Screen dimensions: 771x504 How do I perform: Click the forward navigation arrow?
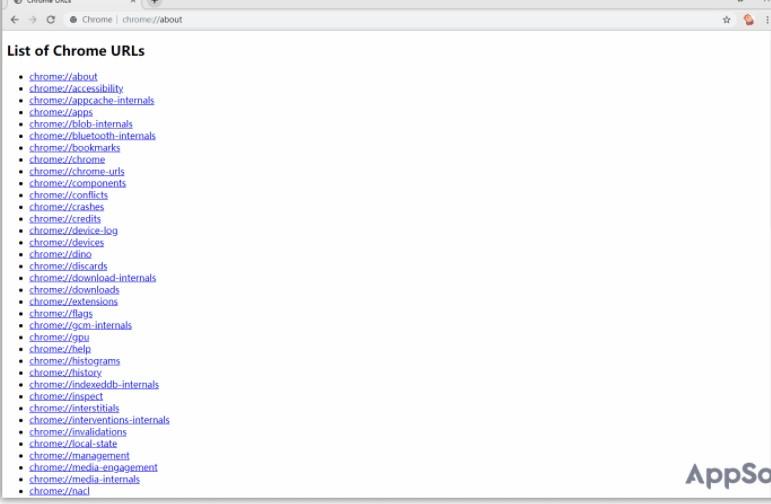[x=33, y=20]
